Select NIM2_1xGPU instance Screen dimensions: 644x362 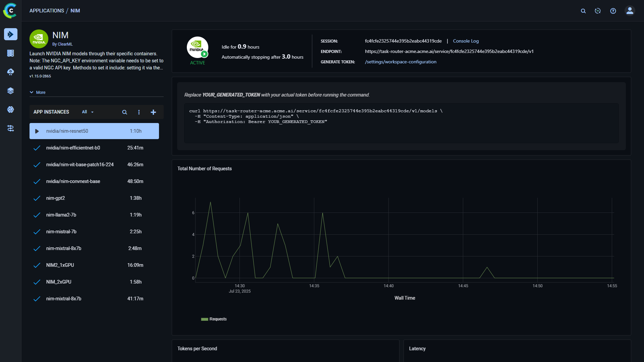[x=94, y=265]
